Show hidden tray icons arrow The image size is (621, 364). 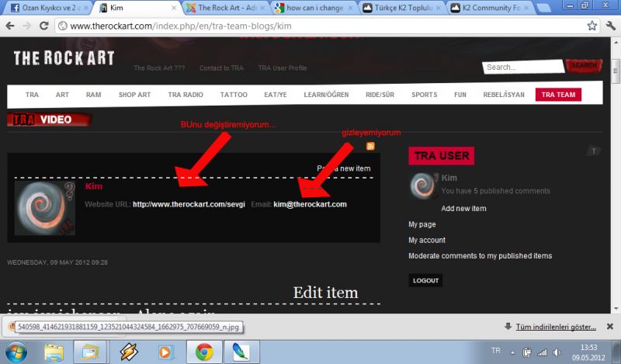513,352
